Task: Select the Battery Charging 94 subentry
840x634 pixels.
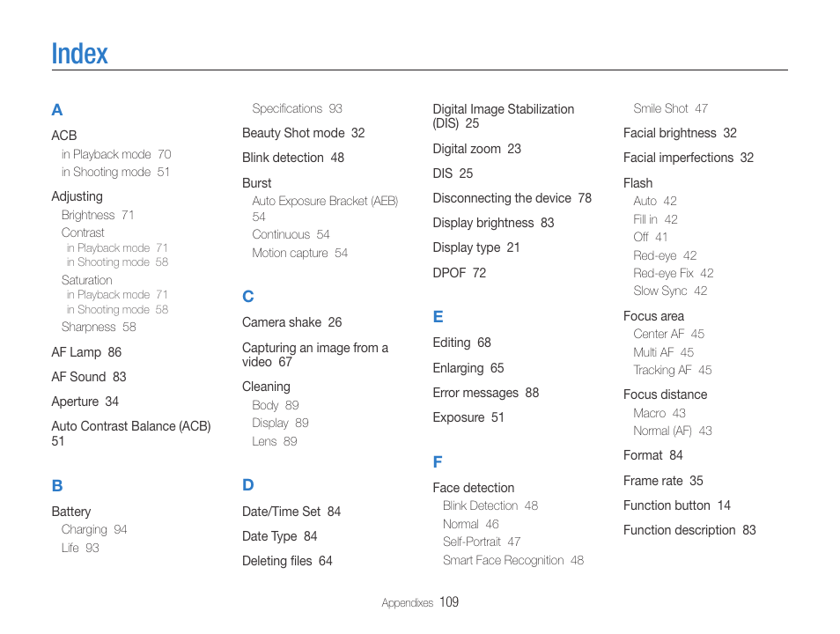Action: click(x=94, y=529)
